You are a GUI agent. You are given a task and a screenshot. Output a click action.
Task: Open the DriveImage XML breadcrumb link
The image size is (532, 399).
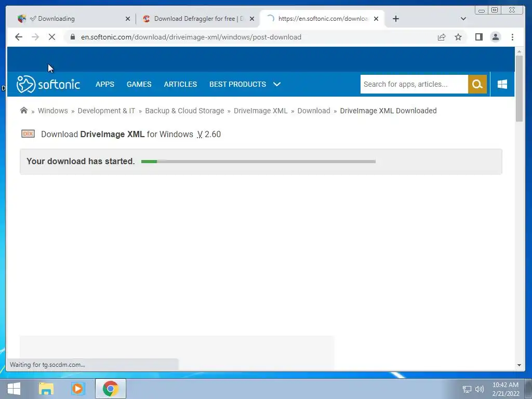pyautogui.click(x=261, y=111)
